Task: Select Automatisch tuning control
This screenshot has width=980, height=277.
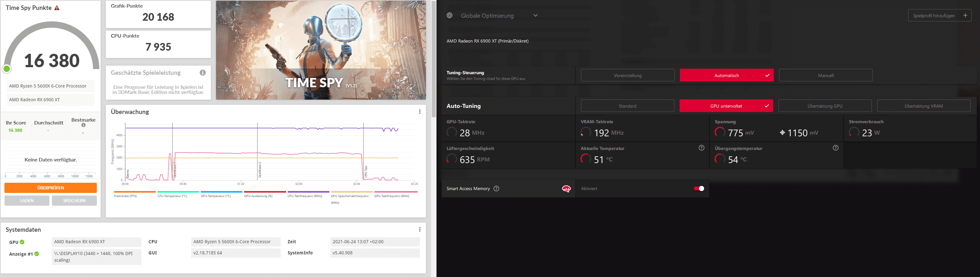Action: [x=727, y=75]
